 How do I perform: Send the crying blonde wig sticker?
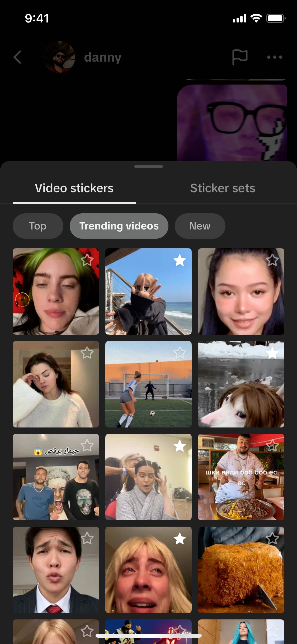tap(148, 570)
